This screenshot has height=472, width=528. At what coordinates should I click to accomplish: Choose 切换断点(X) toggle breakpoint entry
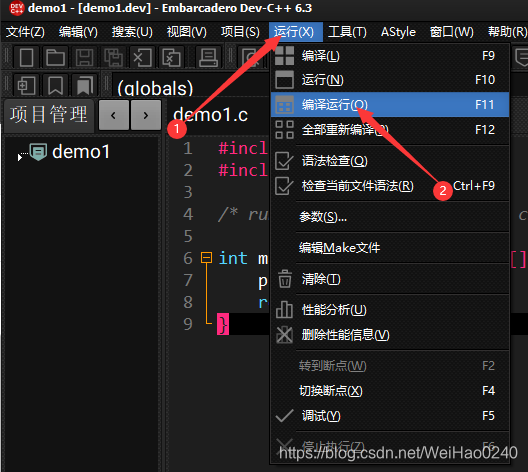(x=390, y=391)
